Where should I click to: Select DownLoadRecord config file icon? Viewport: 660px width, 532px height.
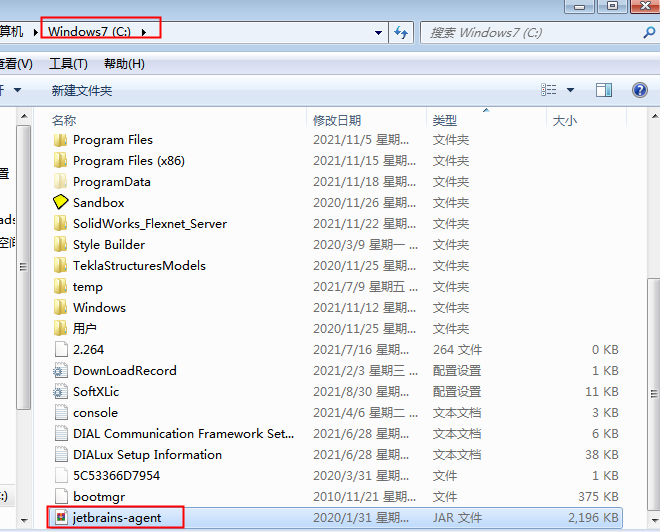tap(60, 370)
